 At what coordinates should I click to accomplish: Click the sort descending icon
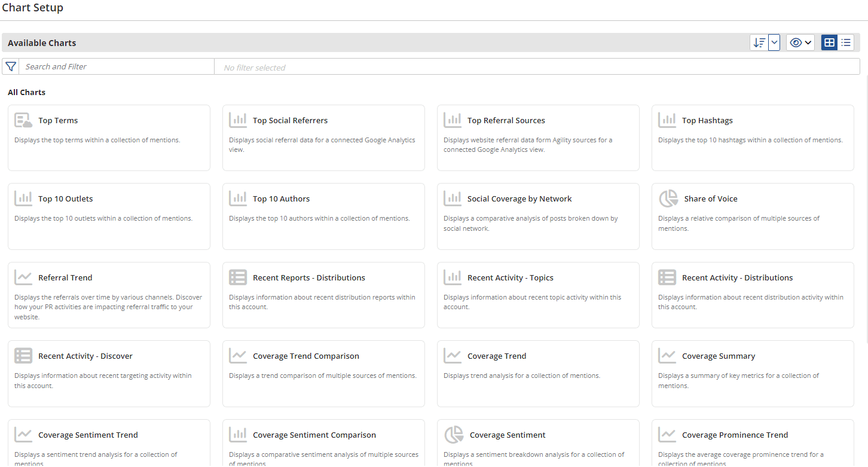759,42
